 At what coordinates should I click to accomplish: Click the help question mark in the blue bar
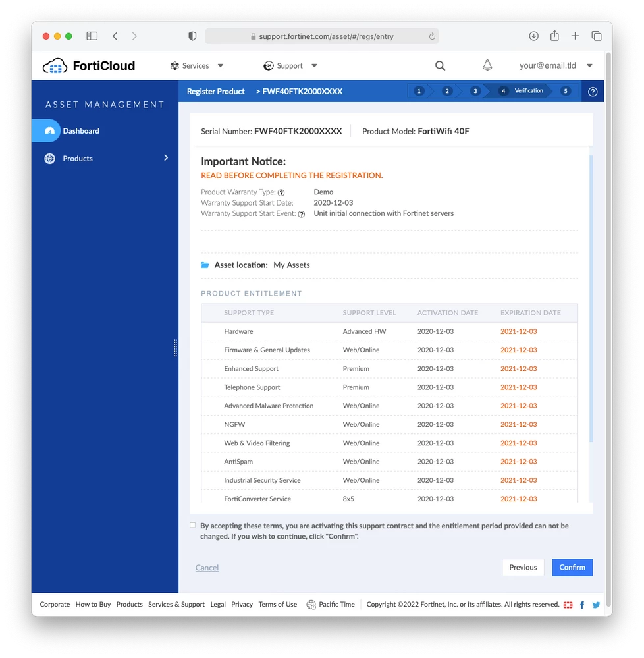593,92
